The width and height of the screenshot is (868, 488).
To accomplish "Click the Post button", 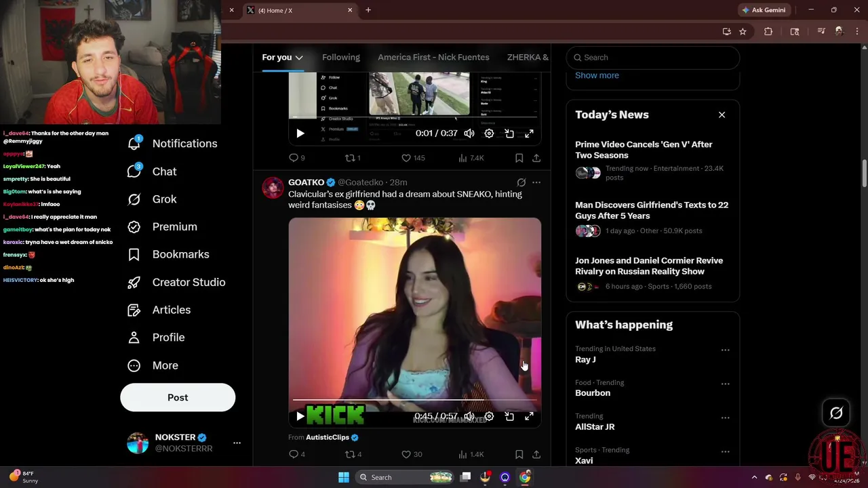I will 178,397.
